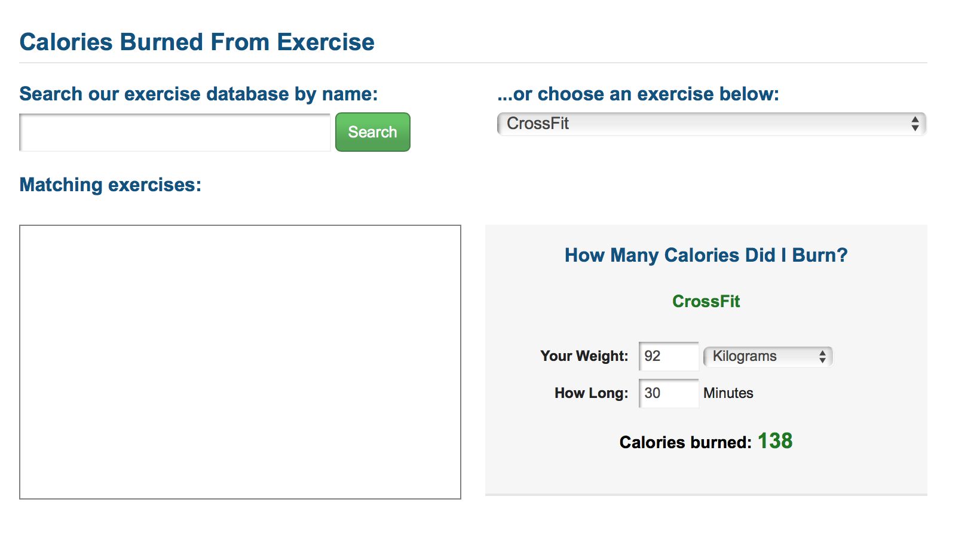Click the or choose an exercise below heading
Screen dimensions: 980x533
[x=638, y=94]
